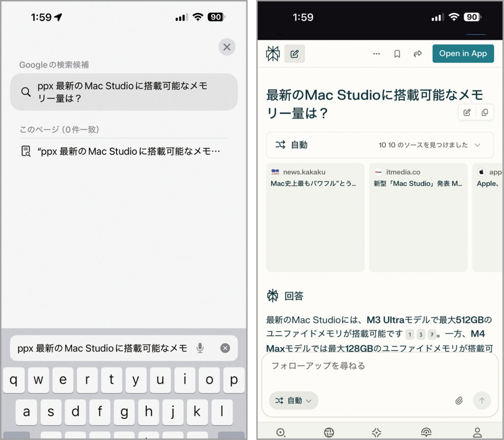
Task: Tap the o key on the keyboard
Action: [x=209, y=380]
